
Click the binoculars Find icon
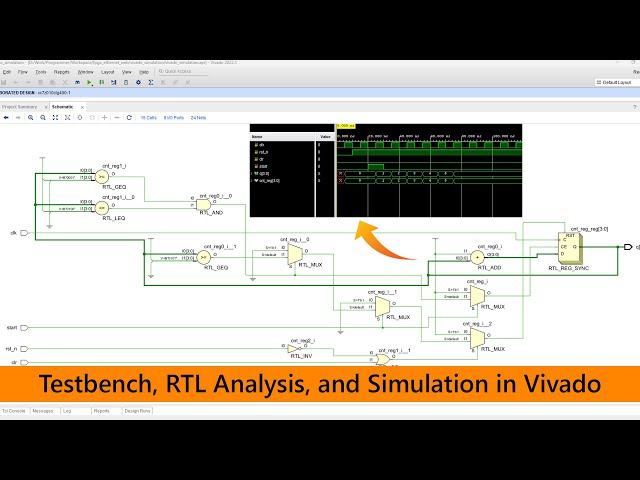click(x=77, y=82)
